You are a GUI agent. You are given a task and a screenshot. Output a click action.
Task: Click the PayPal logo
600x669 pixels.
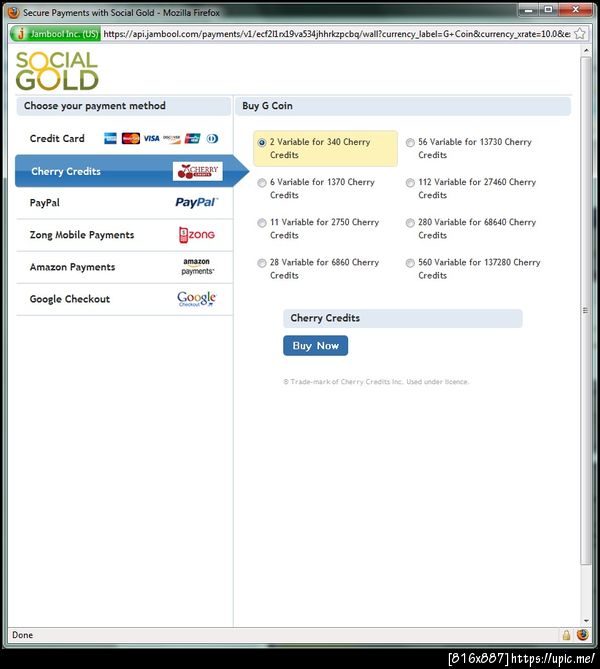pyautogui.click(x=196, y=202)
